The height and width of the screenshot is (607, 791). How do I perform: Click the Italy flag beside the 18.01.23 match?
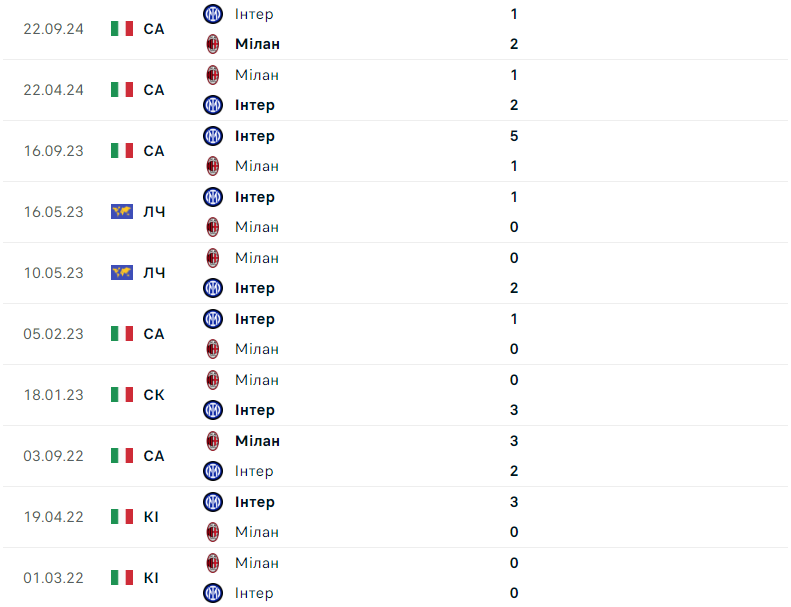(122, 395)
